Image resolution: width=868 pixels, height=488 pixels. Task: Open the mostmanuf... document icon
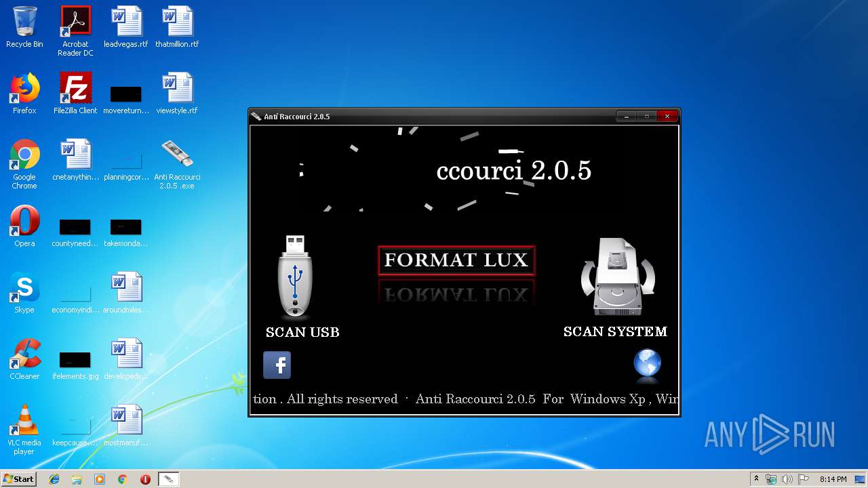point(126,426)
